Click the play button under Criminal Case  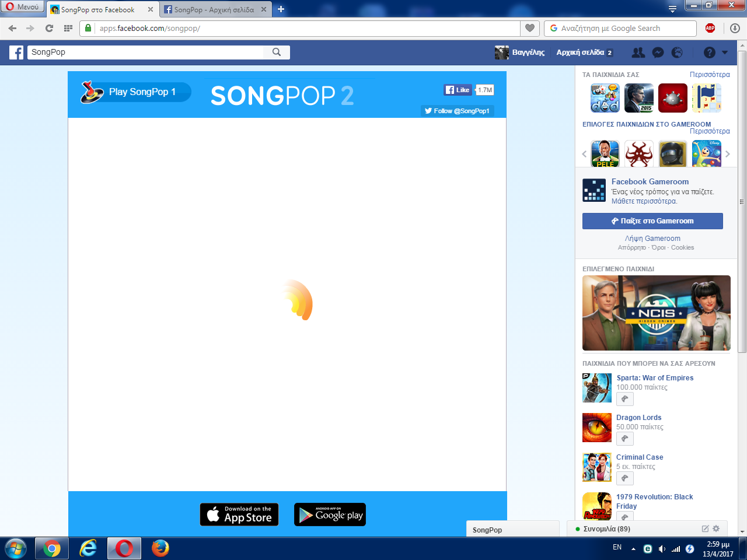tap(625, 478)
